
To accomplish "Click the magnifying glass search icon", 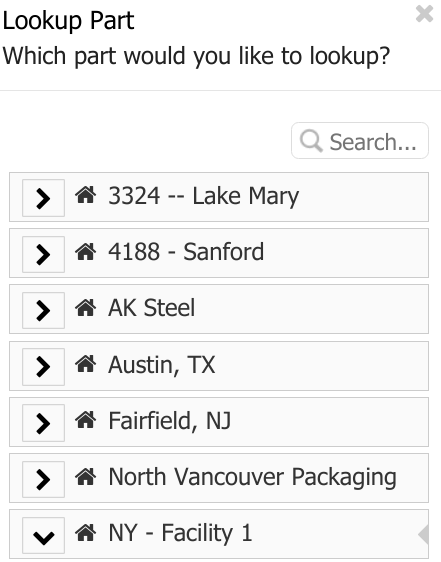I will coord(311,141).
